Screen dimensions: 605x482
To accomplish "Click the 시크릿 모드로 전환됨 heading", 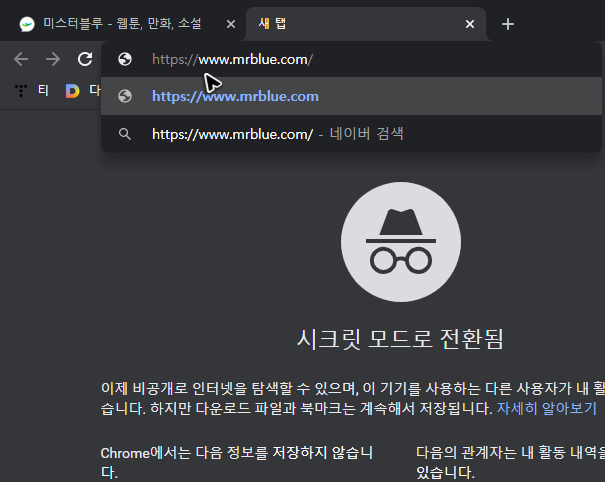I will 400,339.
